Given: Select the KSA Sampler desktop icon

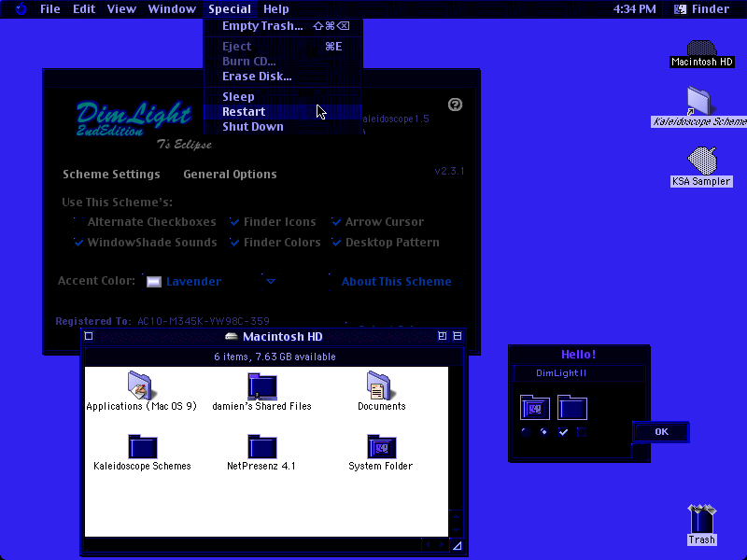Looking at the screenshot, I should (702, 161).
